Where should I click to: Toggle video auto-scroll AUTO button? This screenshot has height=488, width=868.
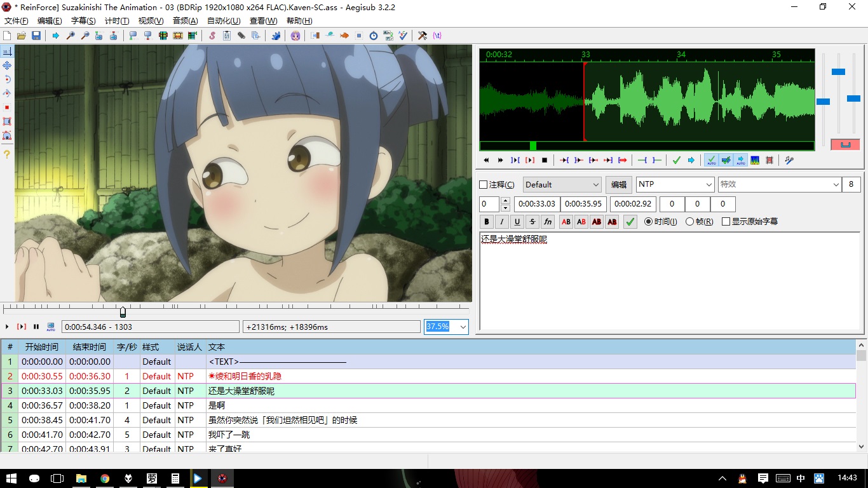point(51,327)
